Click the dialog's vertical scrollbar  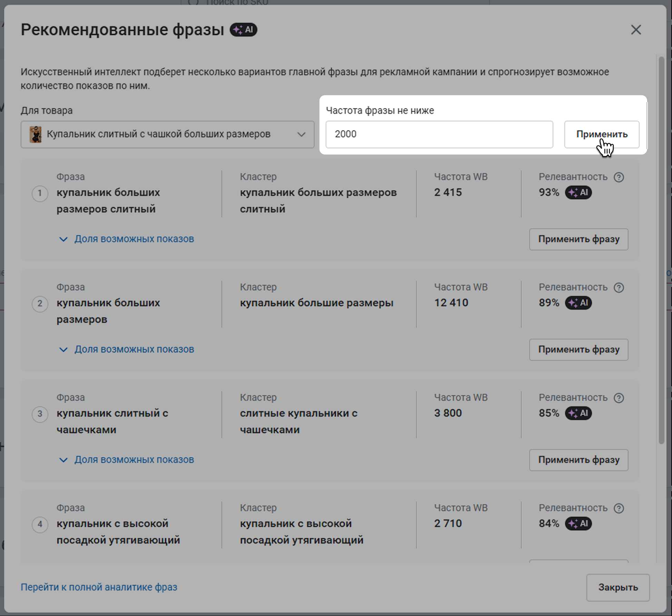point(661,250)
